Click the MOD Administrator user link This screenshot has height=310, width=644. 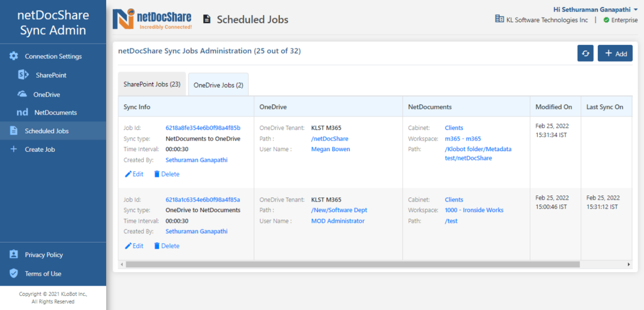click(x=338, y=221)
